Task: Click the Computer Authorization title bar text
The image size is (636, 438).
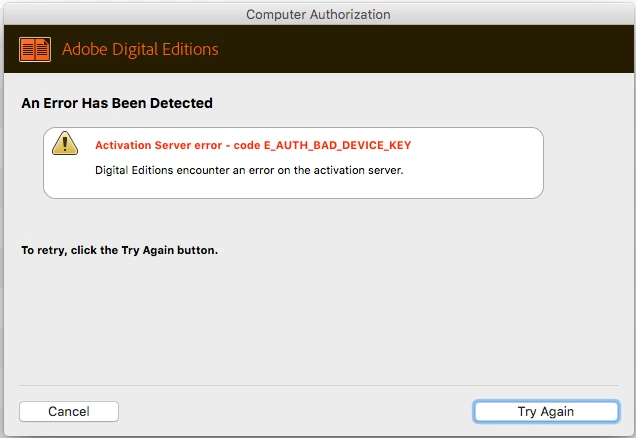Action: (x=318, y=15)
